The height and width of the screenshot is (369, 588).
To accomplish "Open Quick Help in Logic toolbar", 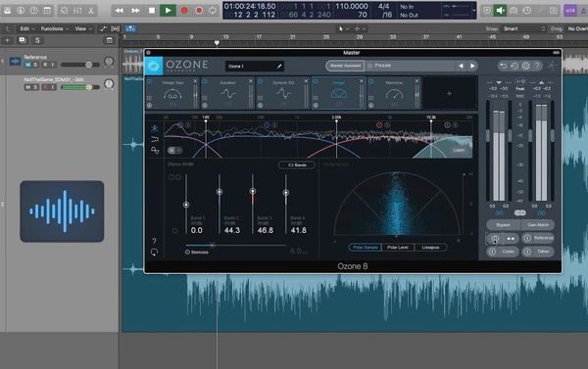I will pyautogui.click(x=34, y=11).
